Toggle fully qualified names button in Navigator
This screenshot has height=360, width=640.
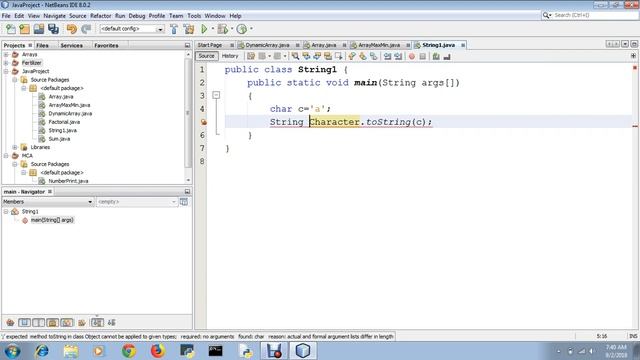click(x=82, y=323)
